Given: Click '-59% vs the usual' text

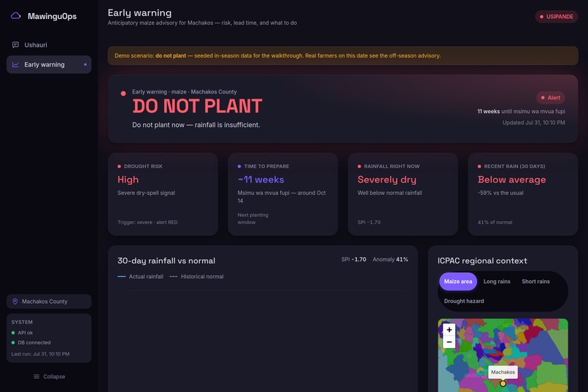Looking at the screenshot, I should 500,193.
